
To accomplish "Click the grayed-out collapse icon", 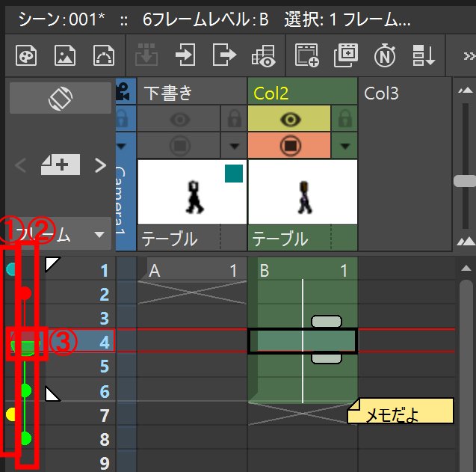I will coord(146,55).
